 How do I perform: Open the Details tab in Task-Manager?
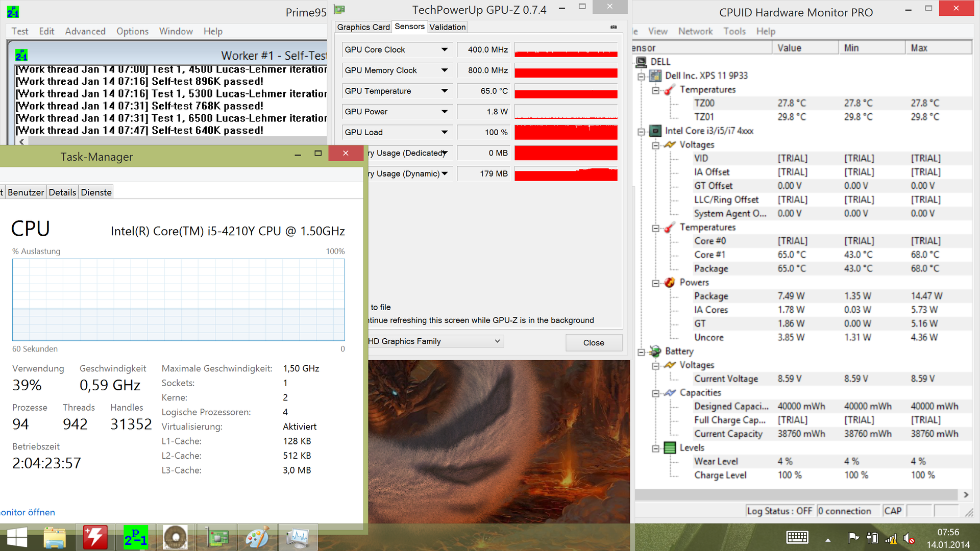(62, 192)
